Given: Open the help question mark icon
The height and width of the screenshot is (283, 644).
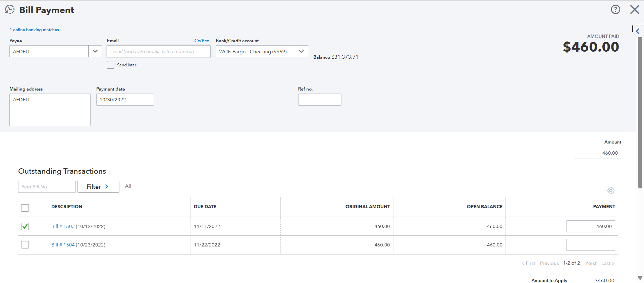Looking at the screenshot, I should (615, 9).
